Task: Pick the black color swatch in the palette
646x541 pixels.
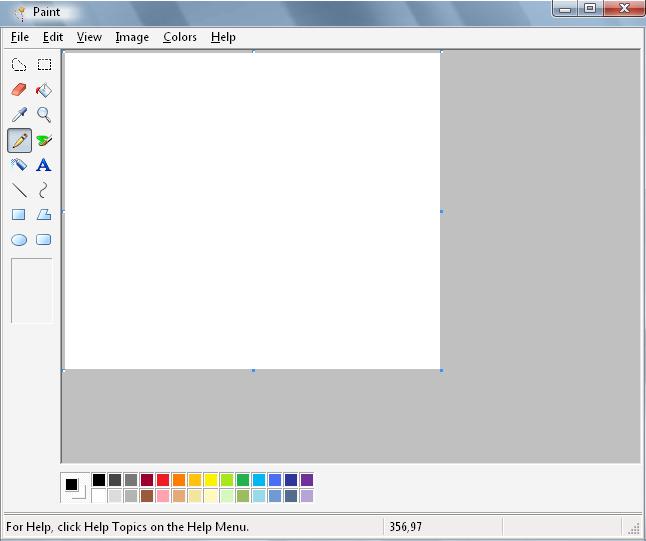Action: pos(99,480)
